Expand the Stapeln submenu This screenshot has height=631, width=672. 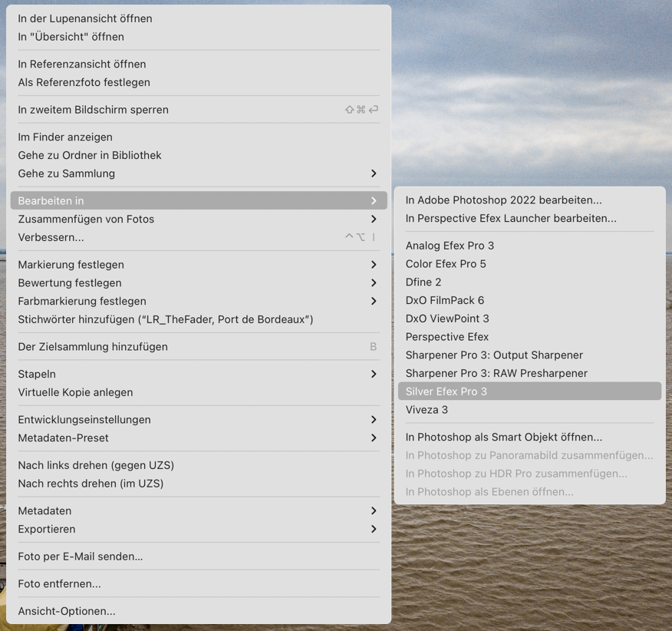(199, 374)
